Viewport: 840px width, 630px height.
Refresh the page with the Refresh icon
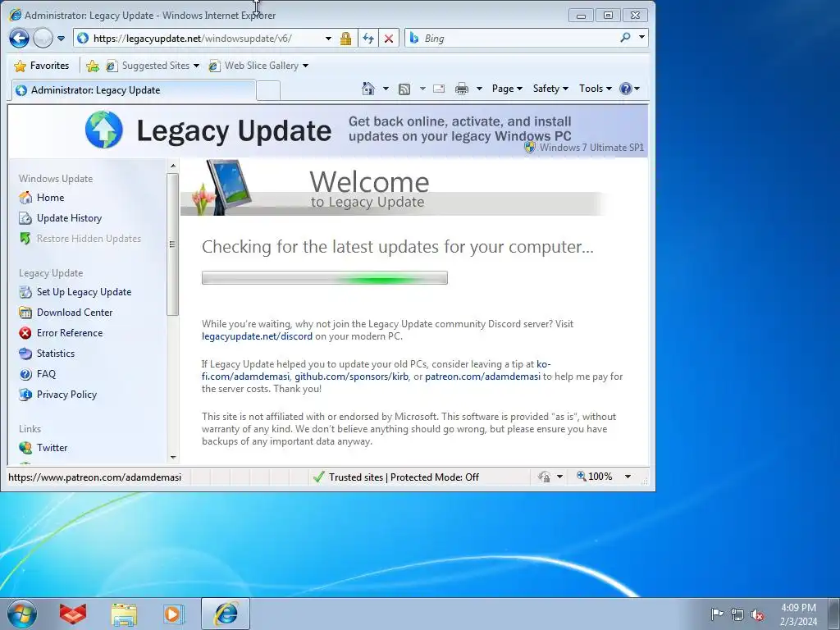tap(368, 39)
